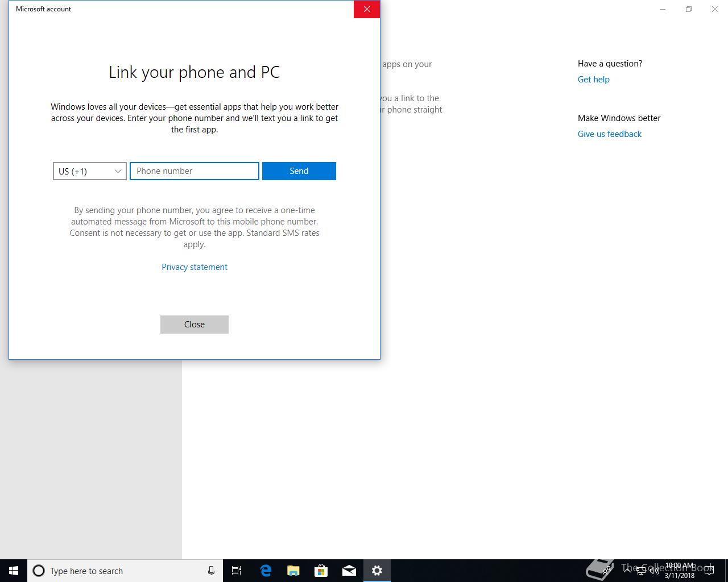The width and height of the screenshot is (728, 582).
Task: Click the Cortana circle icon in search box
Action: [39, 571]
